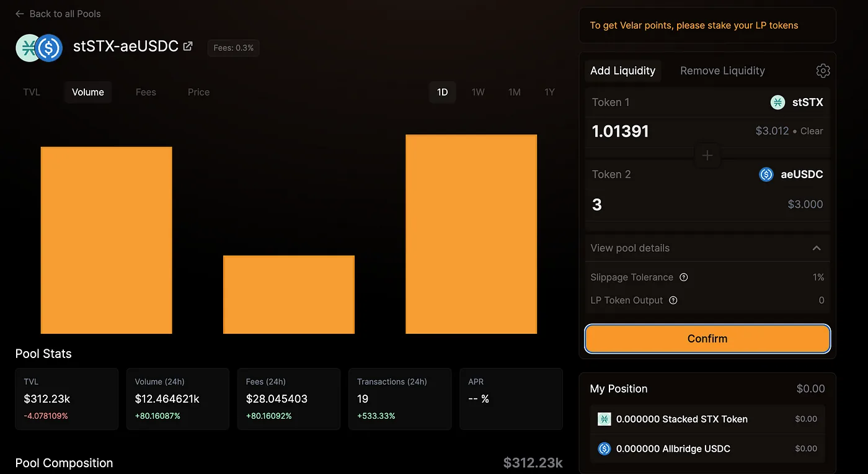
Task: Show the Fees chart tab
Action: coord(146,92)
